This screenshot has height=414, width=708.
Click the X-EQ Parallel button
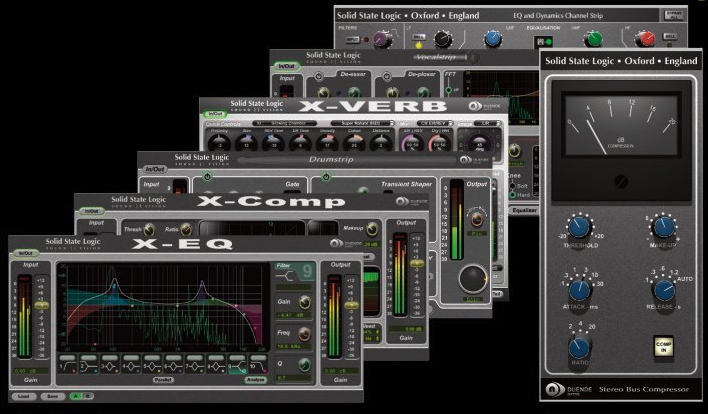point(163,380)
